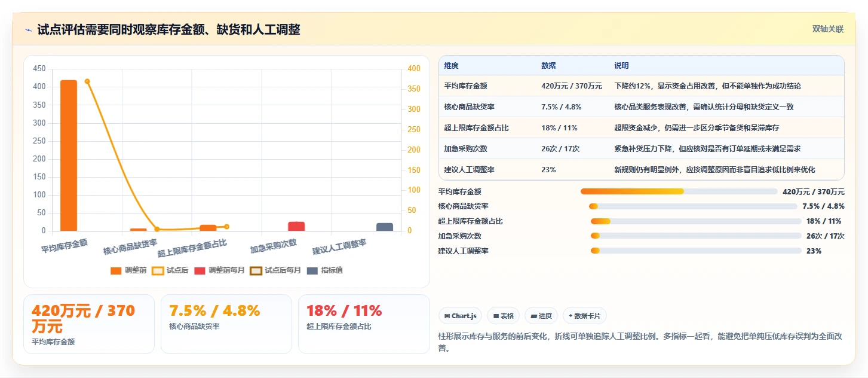Image resolution: width=868 pixels, height=378 pixels.
Task: Click the 加急采购次数 progress bar
Action: [696, 236]
